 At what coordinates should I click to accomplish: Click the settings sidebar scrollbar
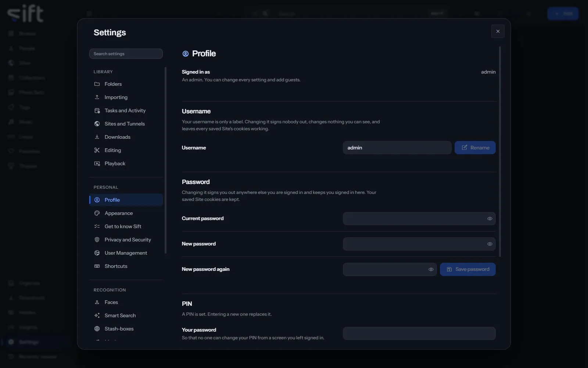click(165, 160)
